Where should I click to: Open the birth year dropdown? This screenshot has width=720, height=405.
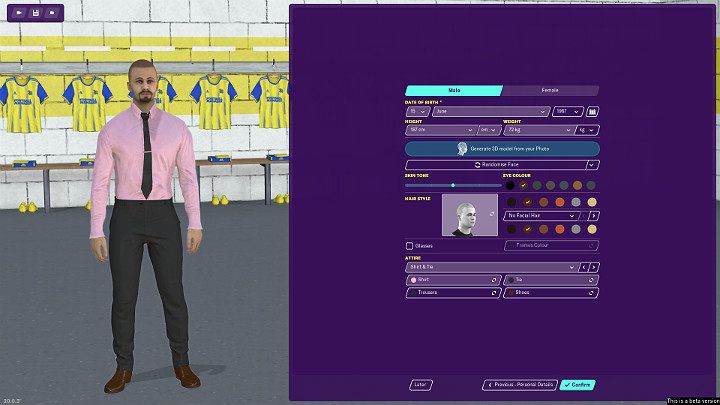click(568, 112)
